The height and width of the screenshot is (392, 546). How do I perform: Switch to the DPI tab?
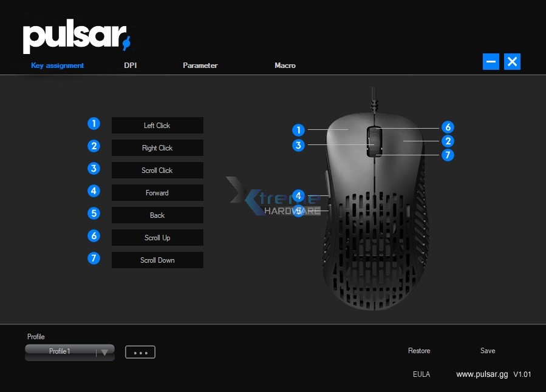pyautogui.click(x=130, y=65)
